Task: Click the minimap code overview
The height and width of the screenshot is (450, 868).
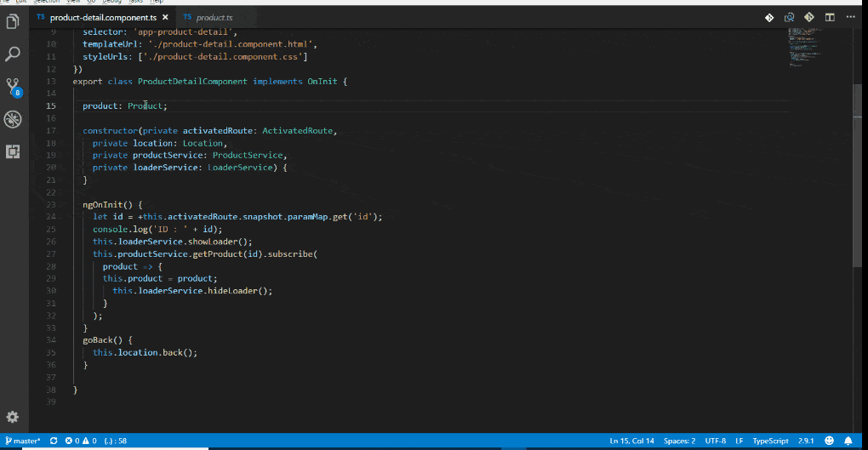Action: pyautogui.click(x=804, y=47)
